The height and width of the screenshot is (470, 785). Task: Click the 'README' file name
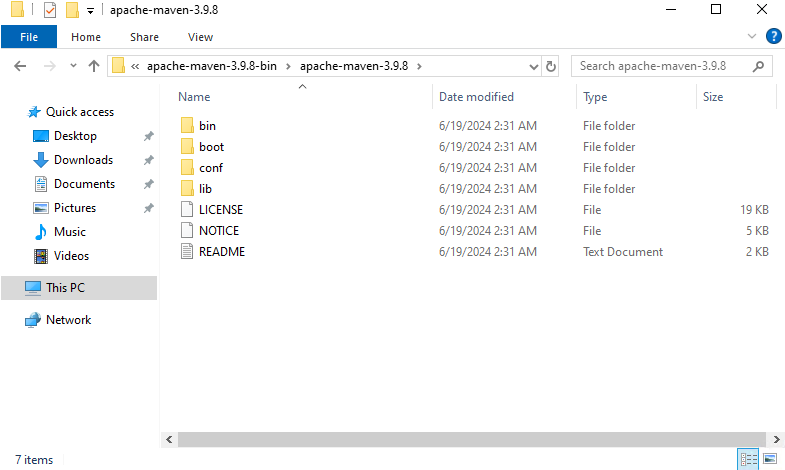222,252
